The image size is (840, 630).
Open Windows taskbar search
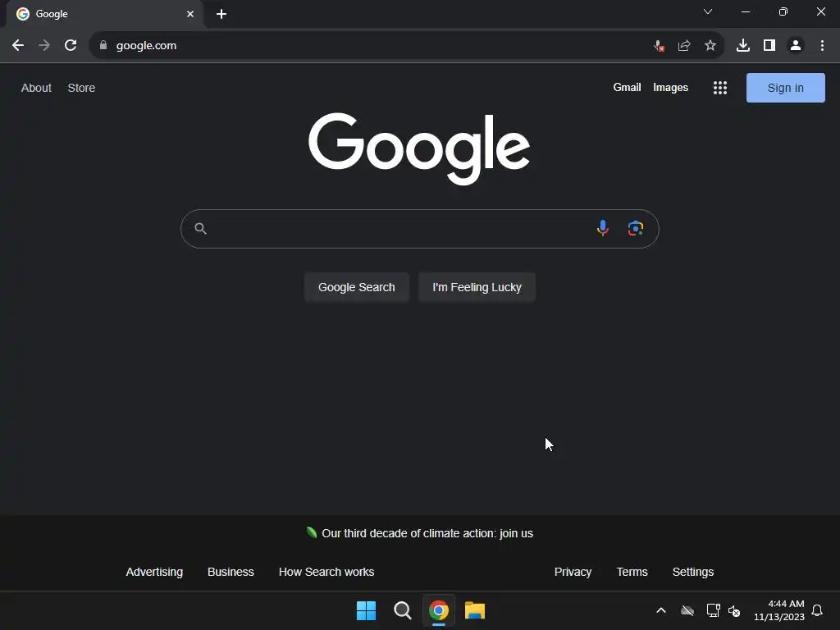pos(402,610)
